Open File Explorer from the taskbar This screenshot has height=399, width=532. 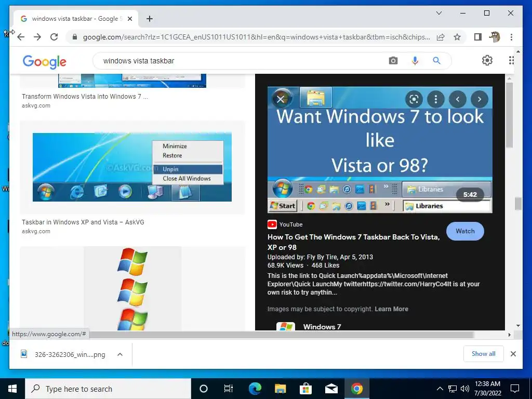point(280,389)
